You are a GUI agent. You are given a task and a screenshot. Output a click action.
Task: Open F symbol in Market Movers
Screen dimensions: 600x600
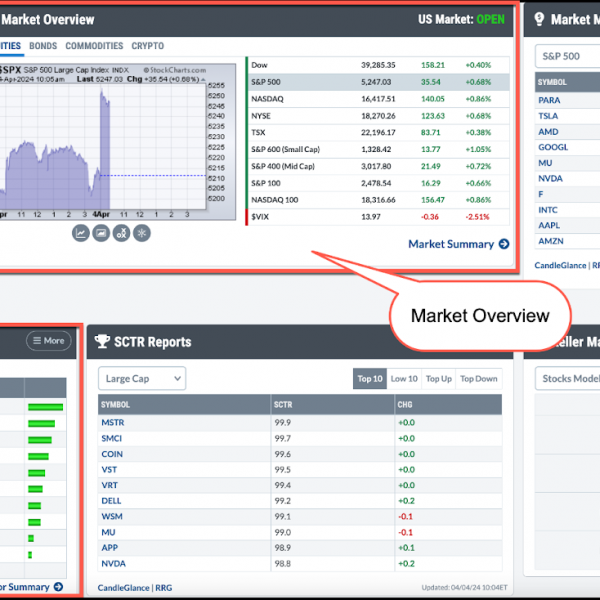[541, 194]
